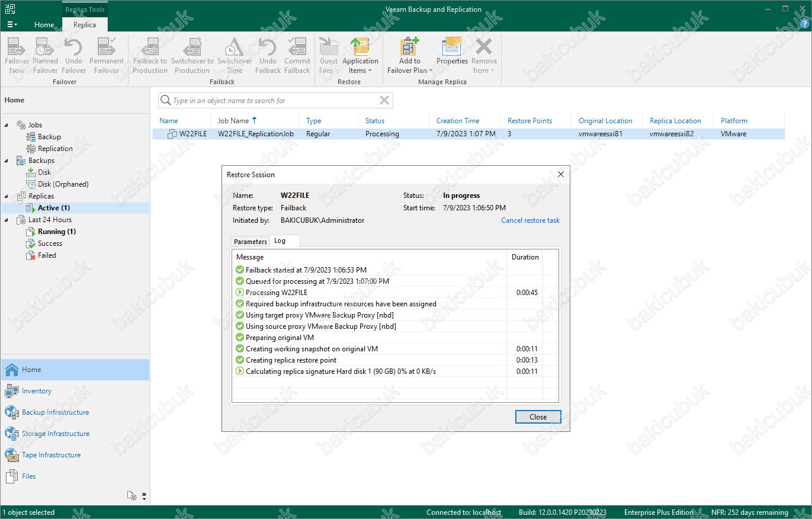Select the Replica ribbon tab
The width and height of the screenshot is (812, 519).
point(85,25)
